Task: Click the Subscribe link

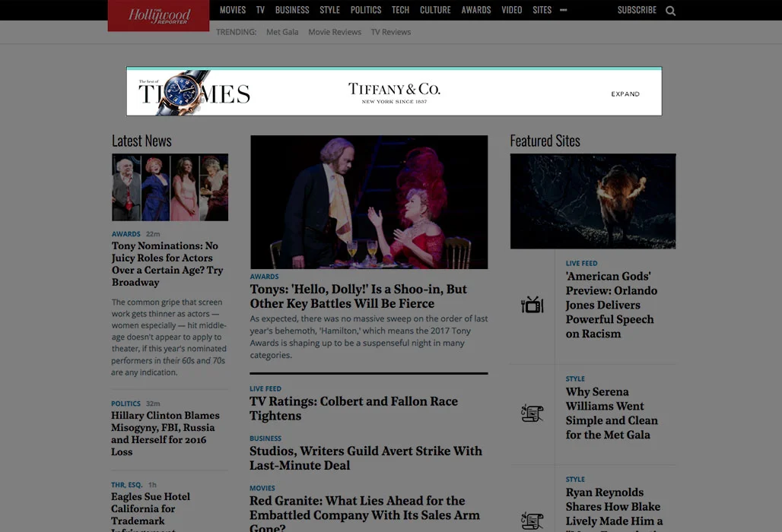Action: [637, 10]
